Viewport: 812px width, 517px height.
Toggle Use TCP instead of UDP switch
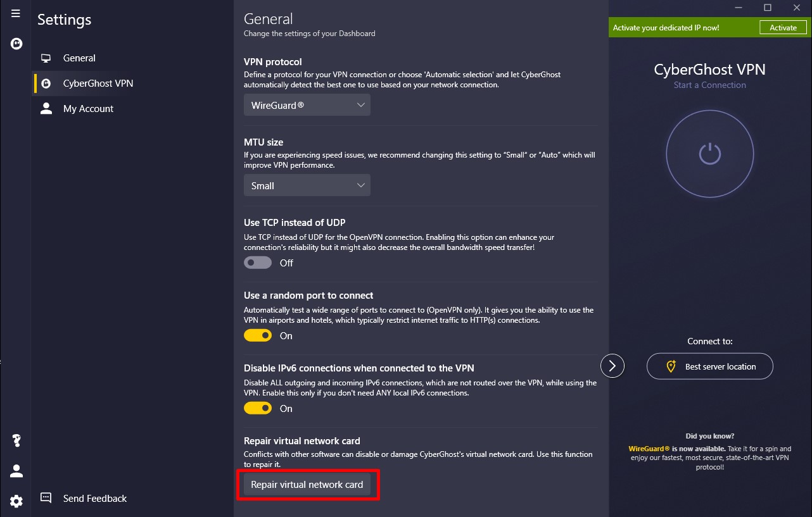pos(258,263)
